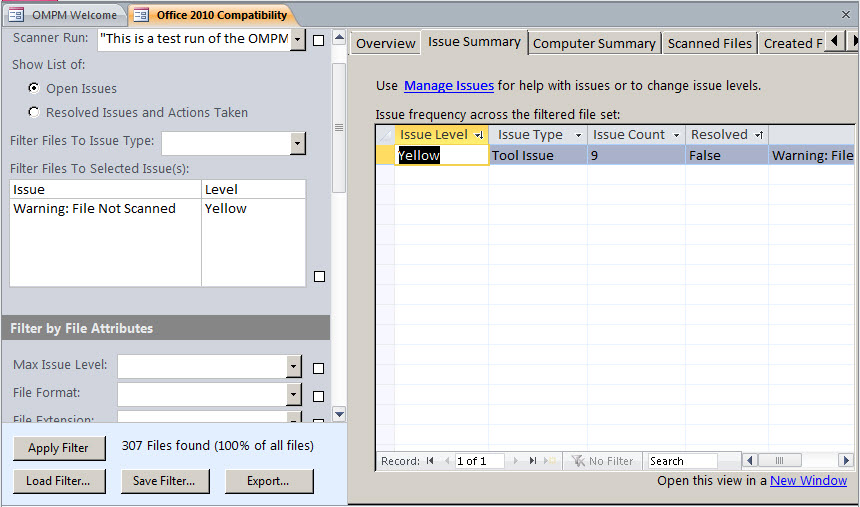860x507 pixels.
Task: Select the Office 2010 Compatibility tab
Action: pos(214,15)
